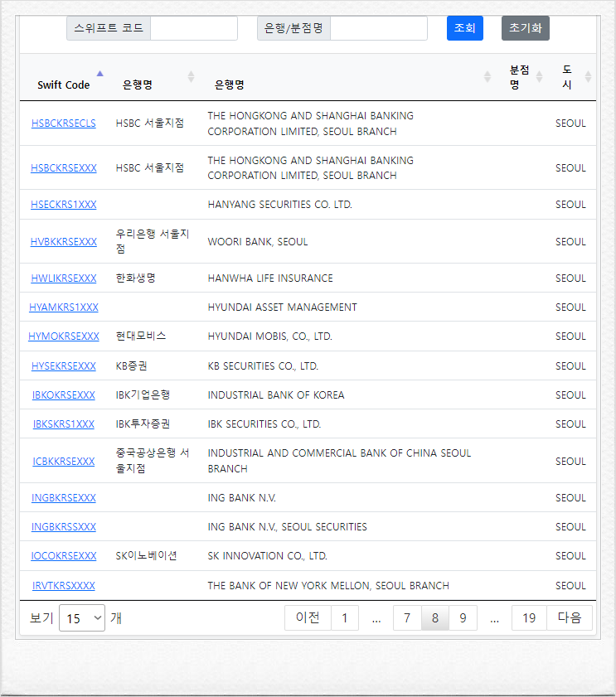
Task: Click SK이노베이션 bank name cell
Action: (146, 555)
